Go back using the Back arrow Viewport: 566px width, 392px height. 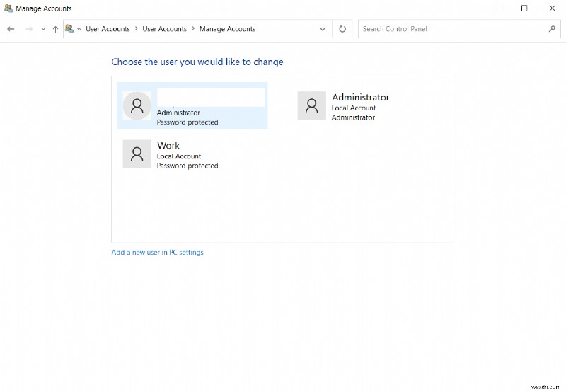(11, 29)
